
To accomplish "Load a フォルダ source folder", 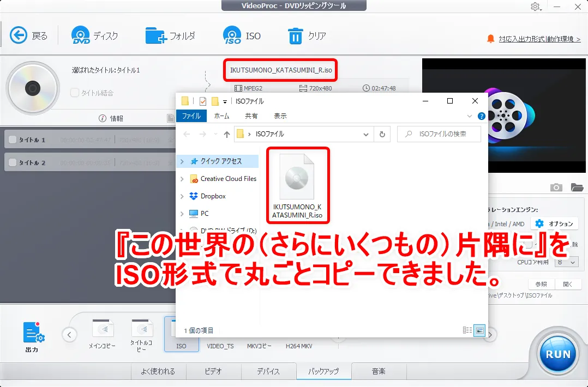I will (171, 35).
